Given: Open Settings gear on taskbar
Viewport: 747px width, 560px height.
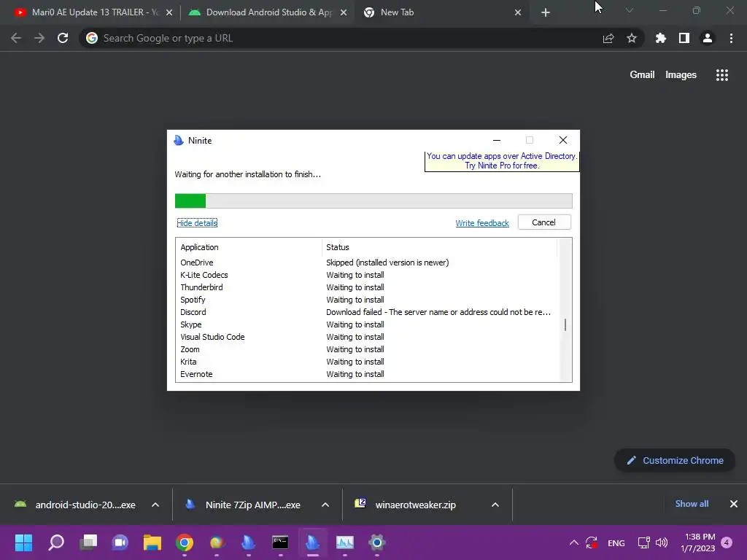Looking at the screenshot, I should coord(377,542).
